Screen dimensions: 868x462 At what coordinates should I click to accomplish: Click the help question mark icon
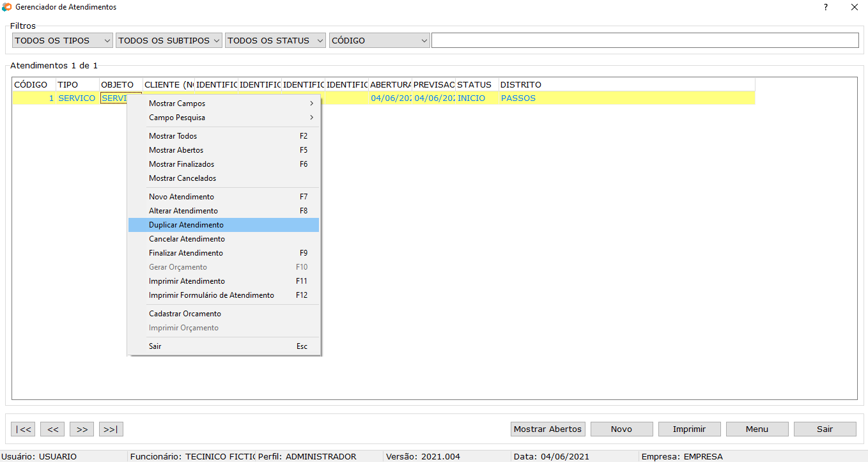point(825,7)
